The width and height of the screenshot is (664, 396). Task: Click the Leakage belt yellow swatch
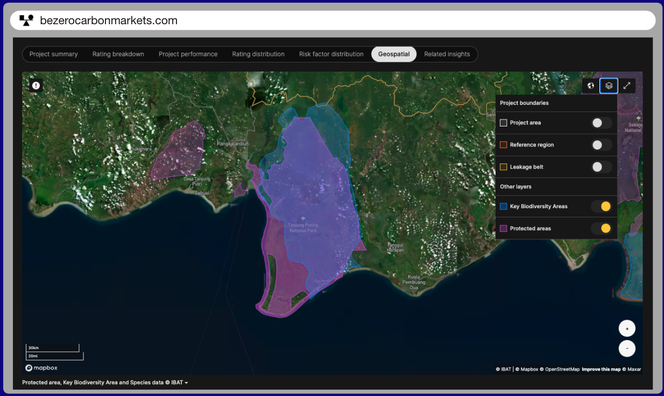click(x=503, y=167)
